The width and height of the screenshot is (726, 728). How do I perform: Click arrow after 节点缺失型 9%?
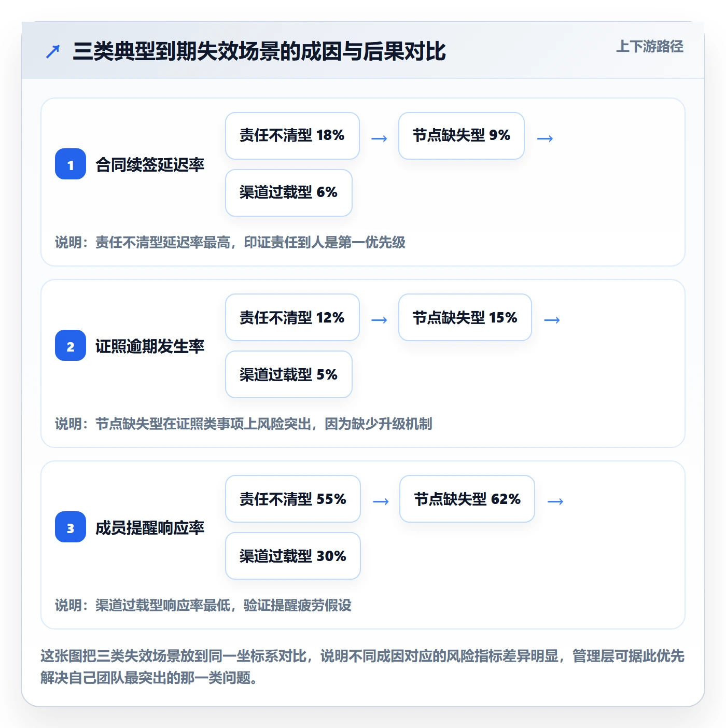(545, 138)
